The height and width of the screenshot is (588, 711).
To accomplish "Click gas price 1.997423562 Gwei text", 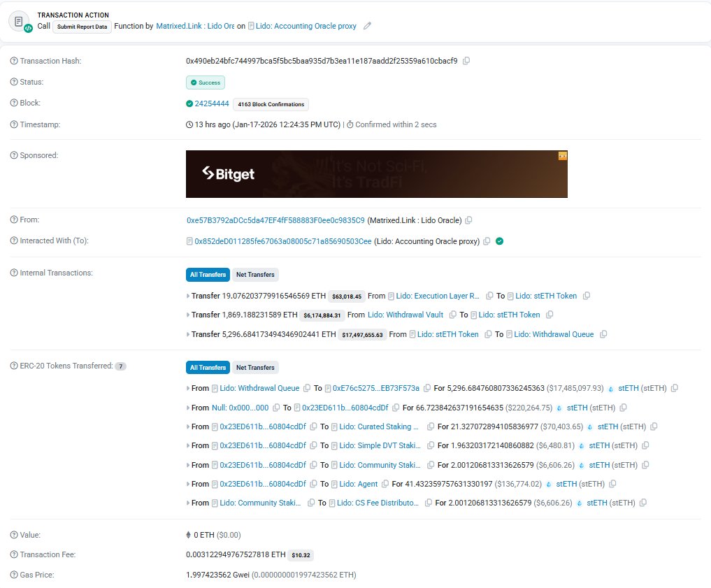I will (x=217, y=575).
